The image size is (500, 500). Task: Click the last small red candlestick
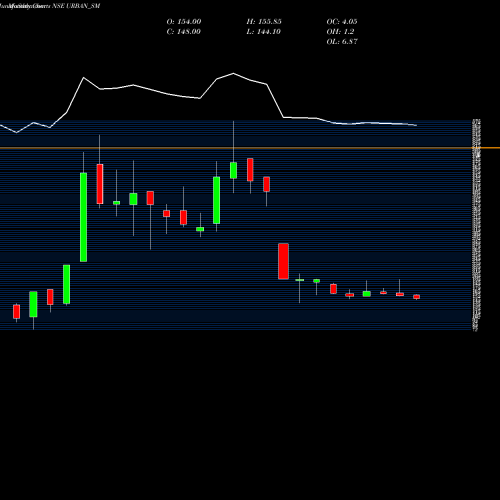pos(416,297)
